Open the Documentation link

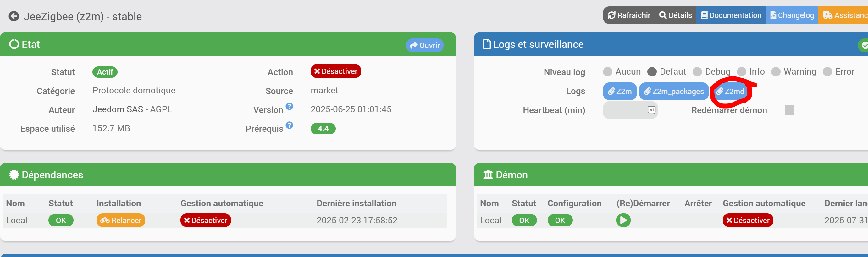(731, 15)
